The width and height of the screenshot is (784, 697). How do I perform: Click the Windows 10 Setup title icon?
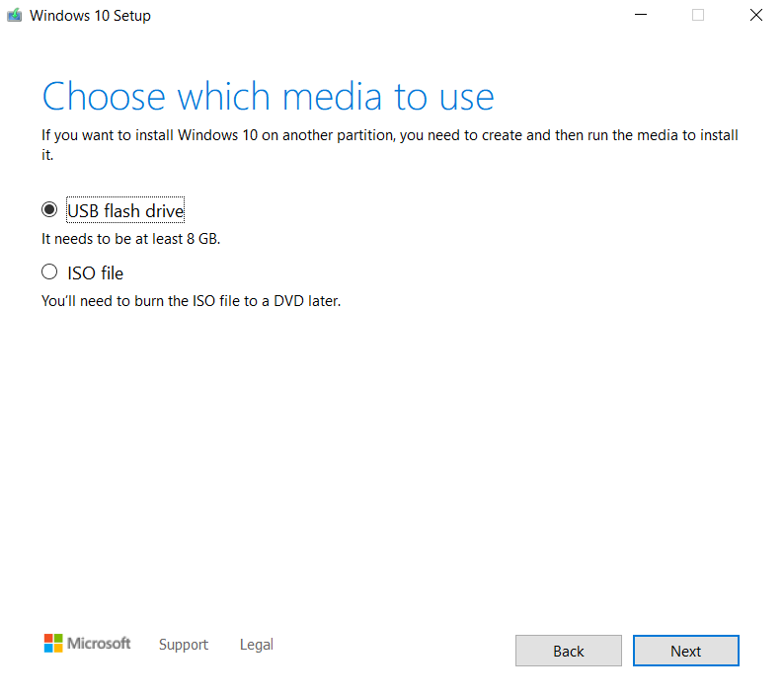coord(15,15)
